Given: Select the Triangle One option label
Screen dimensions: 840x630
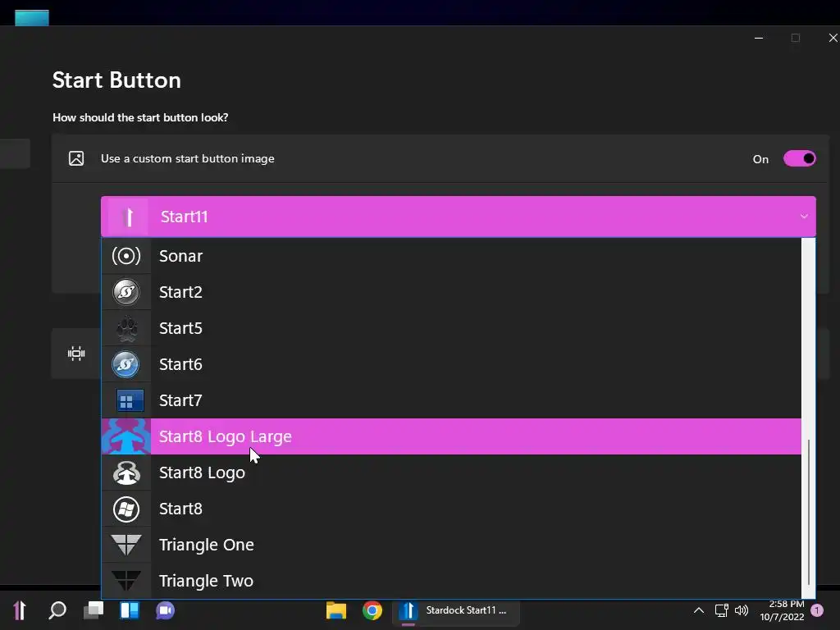Looking at the screenshot, I should pos(206,545).
